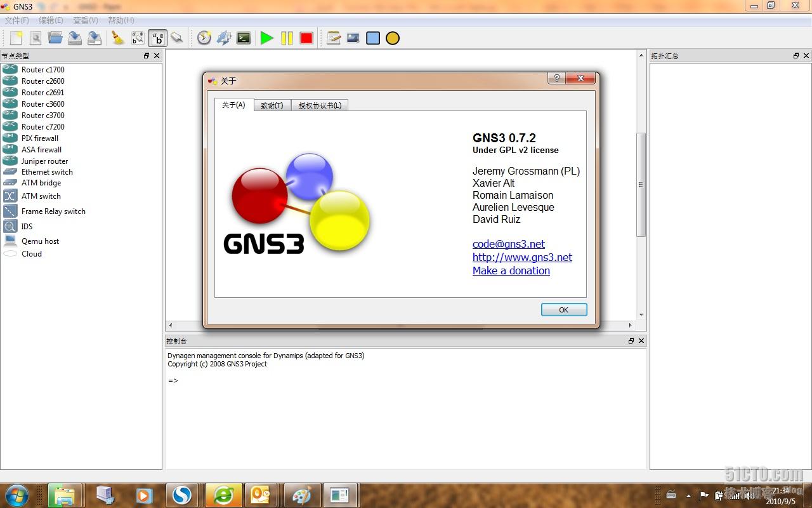Switch to the 致谢(T) tab
Viewport: 812px width, 508px height.
272,105
